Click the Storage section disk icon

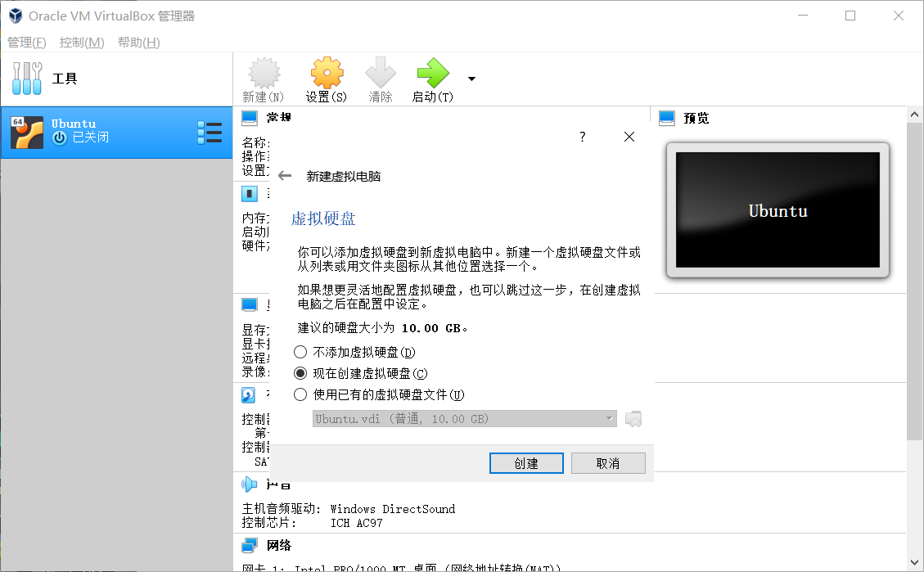(x=249, y=394)
